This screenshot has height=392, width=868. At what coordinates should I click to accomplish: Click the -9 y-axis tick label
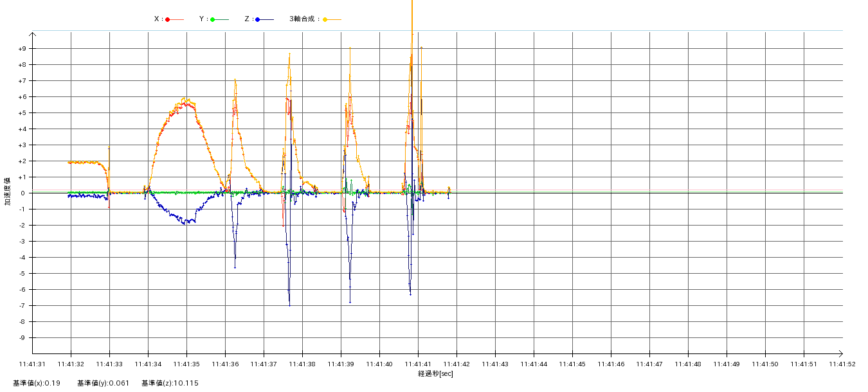22,338
